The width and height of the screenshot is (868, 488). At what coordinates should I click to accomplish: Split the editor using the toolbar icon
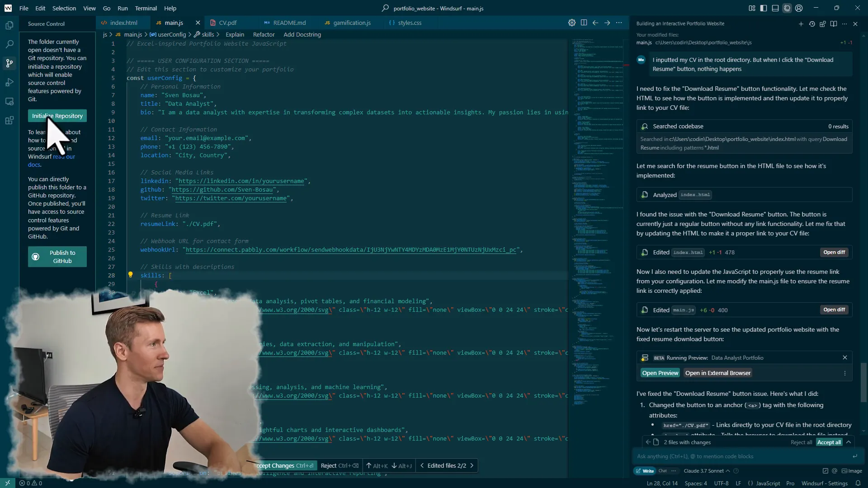click(584, 23)
